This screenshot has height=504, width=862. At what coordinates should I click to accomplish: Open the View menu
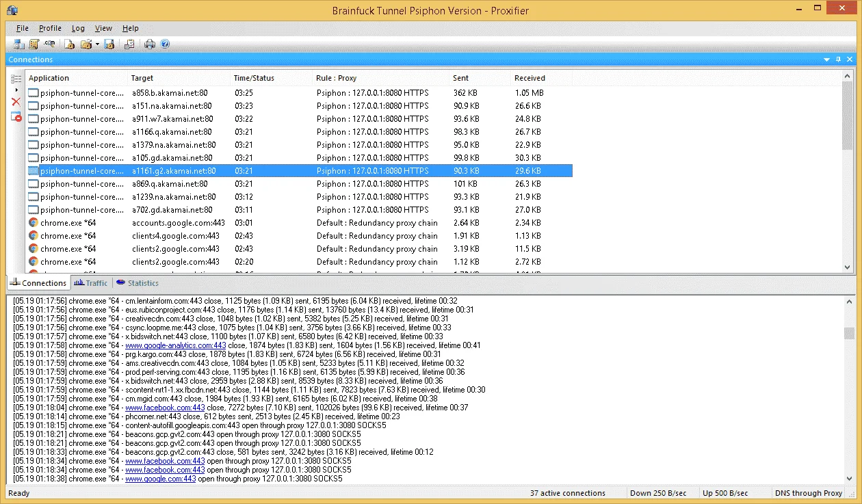point(103,28)
